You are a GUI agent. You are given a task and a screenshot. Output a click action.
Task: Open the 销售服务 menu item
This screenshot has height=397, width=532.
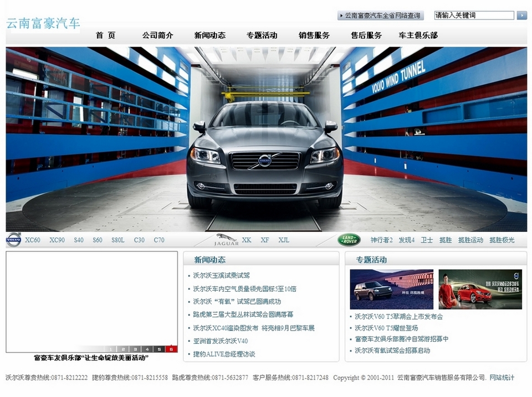tap(314, 35)
